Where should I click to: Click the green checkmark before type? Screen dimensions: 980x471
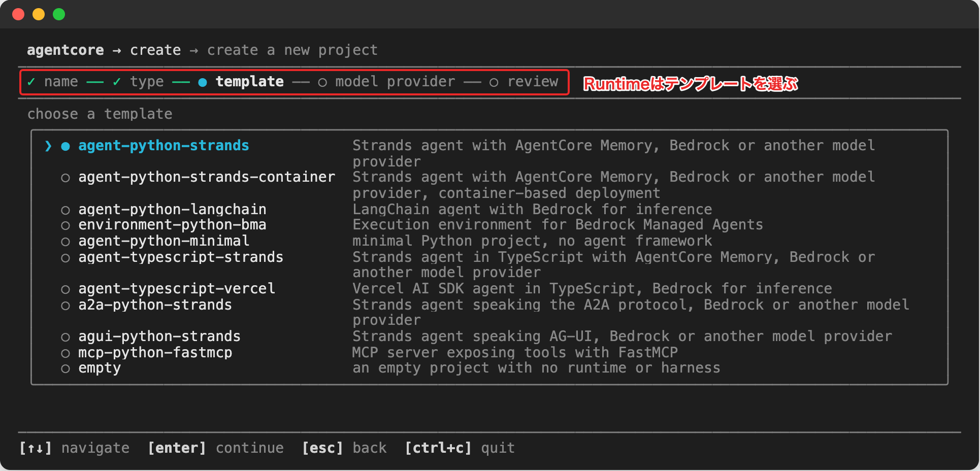tap(117, 82)
